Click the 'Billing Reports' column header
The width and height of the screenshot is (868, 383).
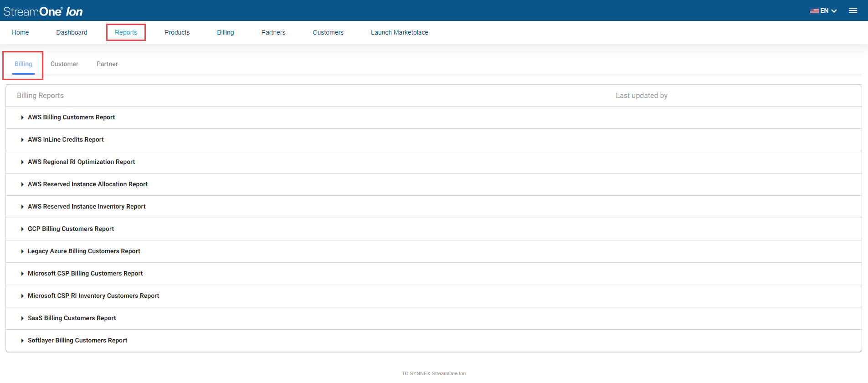pyautogui.click(x=40, y=95)
